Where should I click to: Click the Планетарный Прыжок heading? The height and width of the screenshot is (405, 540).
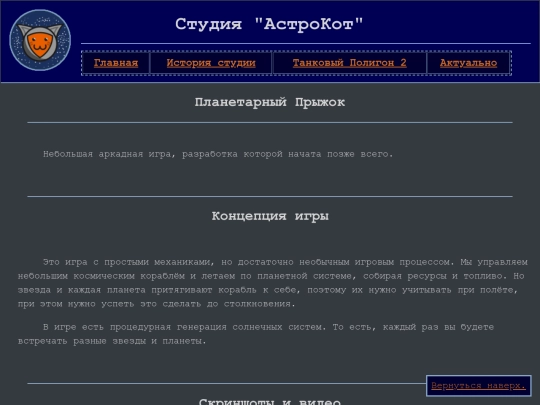click(270, 102)
